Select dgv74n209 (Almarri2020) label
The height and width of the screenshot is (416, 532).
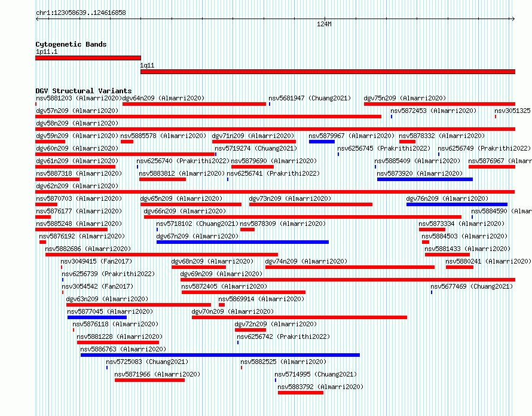306,261
